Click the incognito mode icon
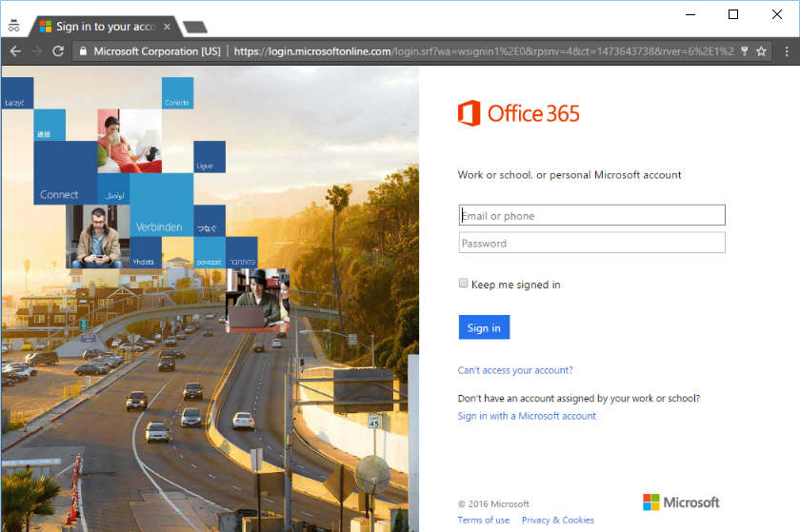800x532 pixels. click(x=13, y=26)
